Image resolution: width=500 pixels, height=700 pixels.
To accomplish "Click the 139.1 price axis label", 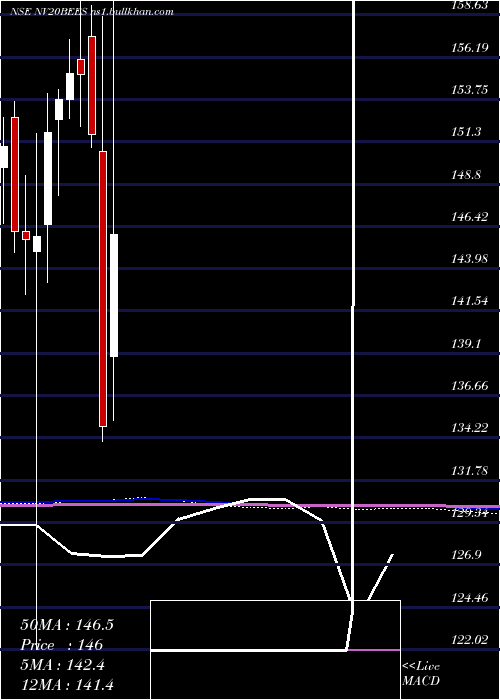I will 467,343.
